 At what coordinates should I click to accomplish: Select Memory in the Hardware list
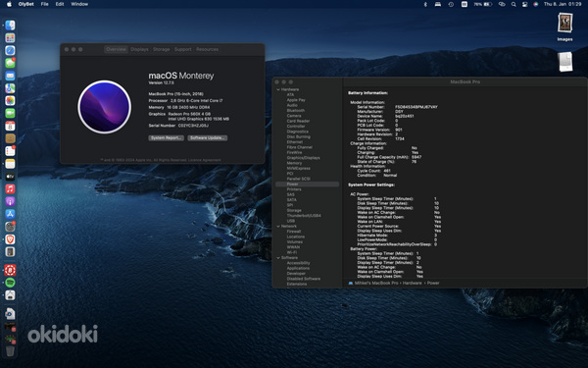tap(294, 163)
